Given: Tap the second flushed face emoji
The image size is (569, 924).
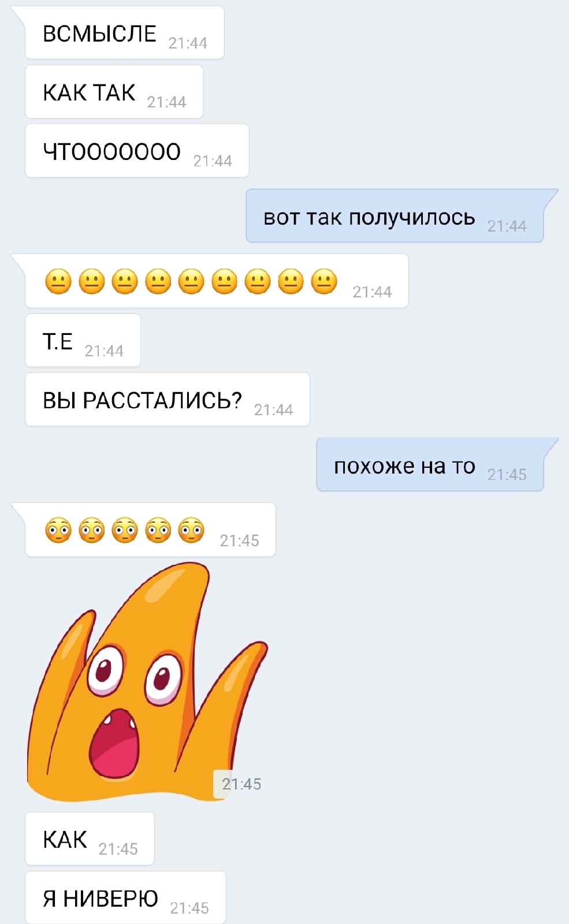Looking at the screenshot, I should point(91,530).
